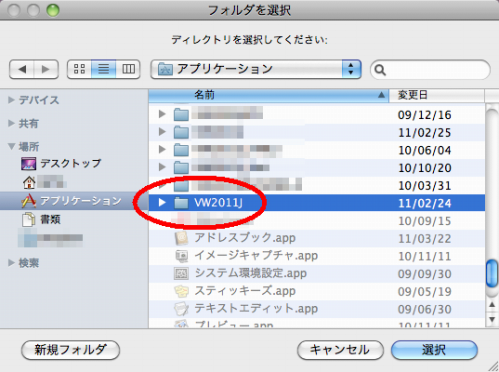The height and width of the screenshot is (372, 499).
Task: Expand the folder dated 10/06/04
Action: point(162,149)
